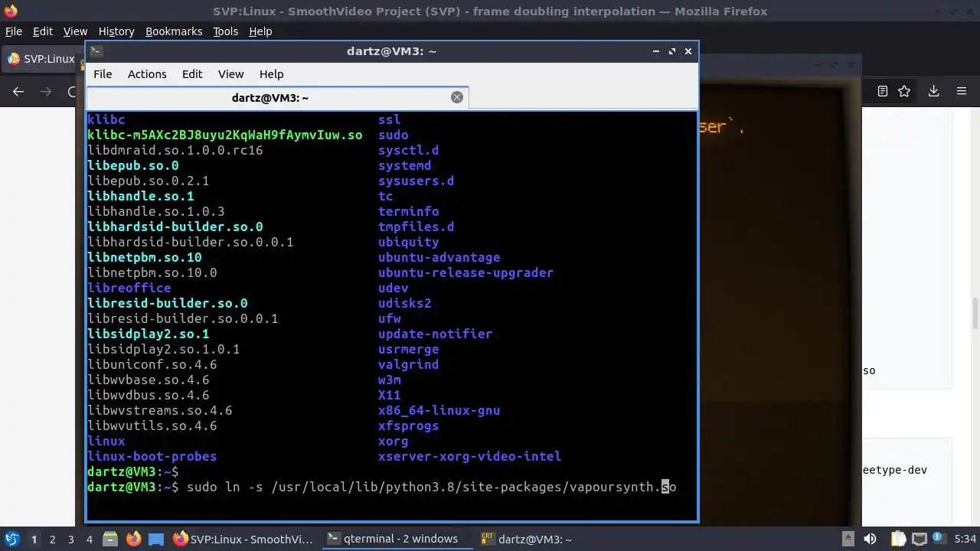Switch to workspace 2
The height and width of the screenshot is (551, 980).
tap(52, 539)
